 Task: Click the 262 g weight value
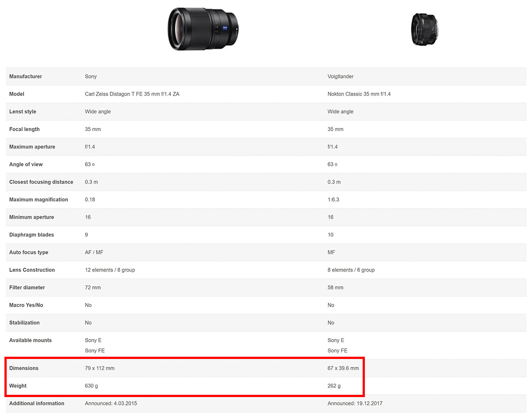click(334, 386)
